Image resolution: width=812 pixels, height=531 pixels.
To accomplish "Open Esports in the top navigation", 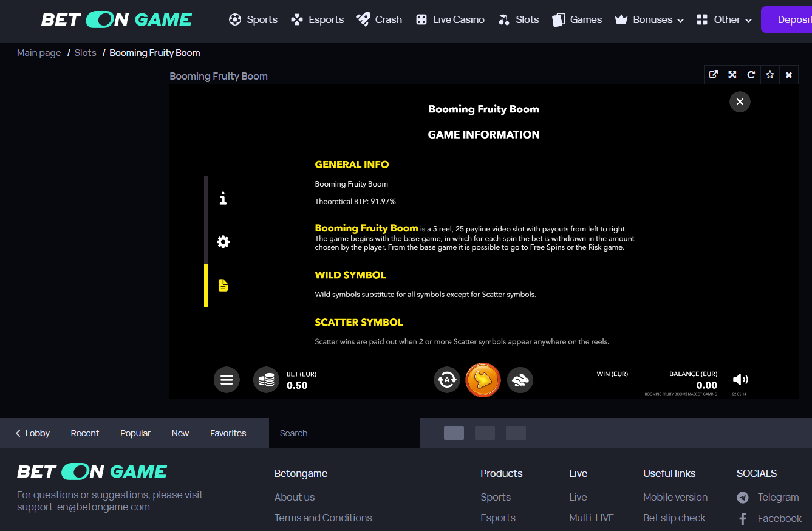I will point(318,19).
